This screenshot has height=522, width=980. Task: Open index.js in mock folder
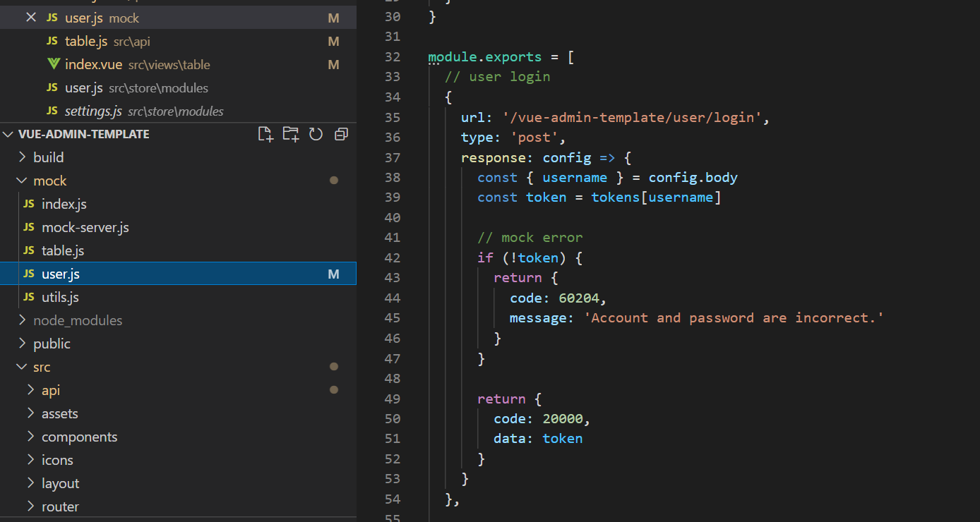coord(178,204)
